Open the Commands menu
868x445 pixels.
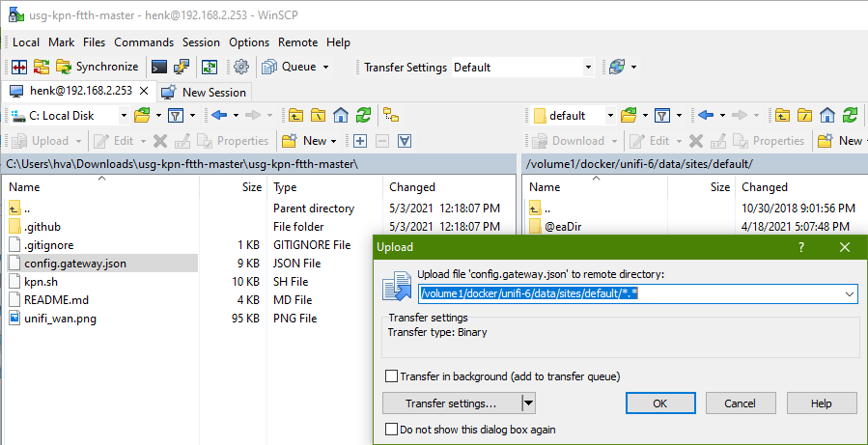(144, 42)
